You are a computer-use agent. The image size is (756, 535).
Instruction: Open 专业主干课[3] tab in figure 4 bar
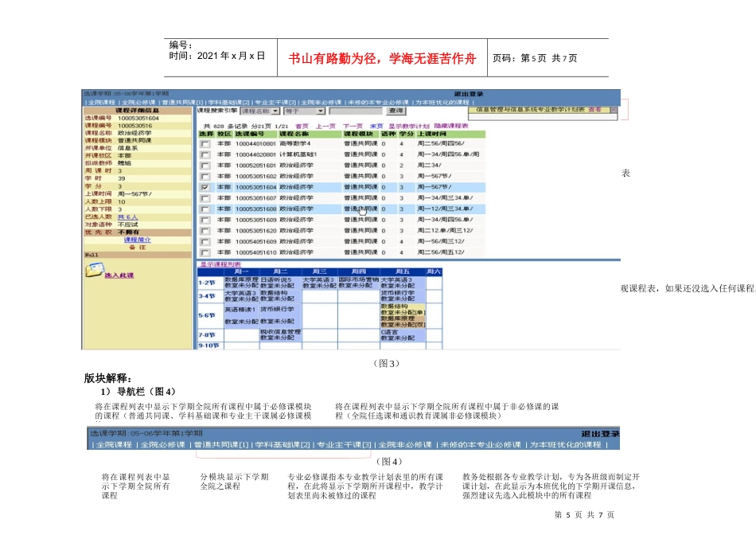point(344,445)
